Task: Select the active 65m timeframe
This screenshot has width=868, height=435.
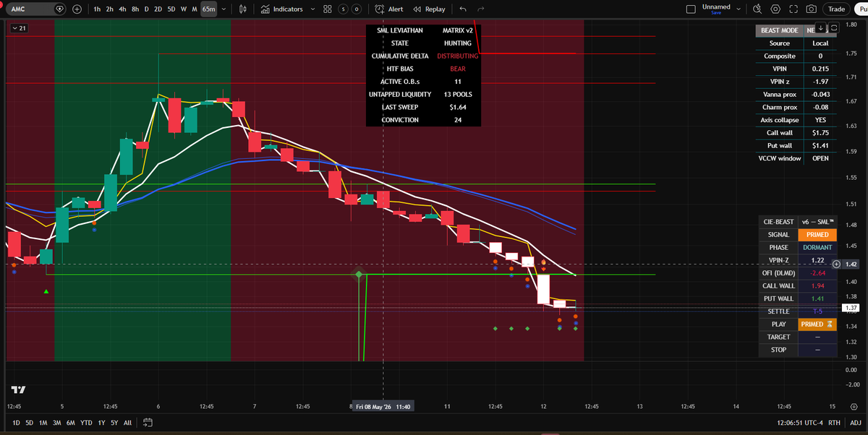Action: point(209,9)
